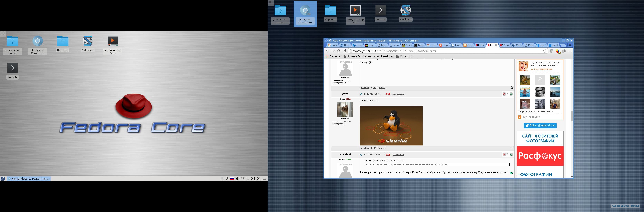Open ratmirka99's user profile link
The width and height of the screenshot is (644, 212).
345,154
